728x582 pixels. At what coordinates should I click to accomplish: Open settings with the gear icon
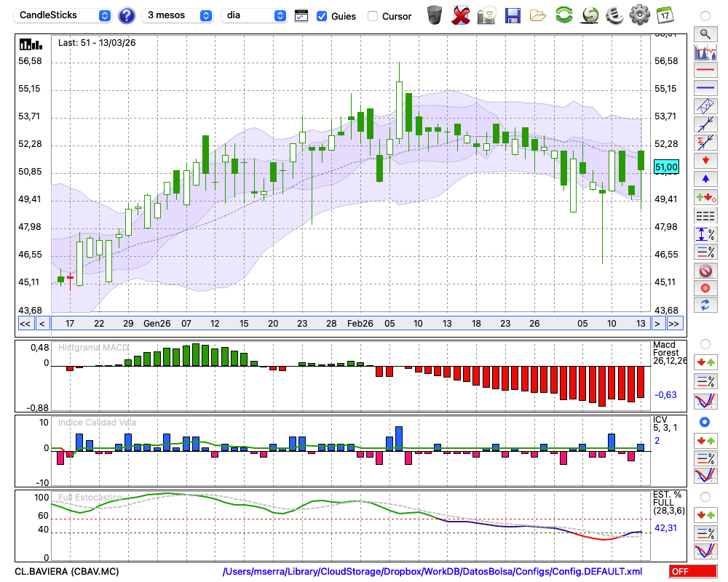640,15
